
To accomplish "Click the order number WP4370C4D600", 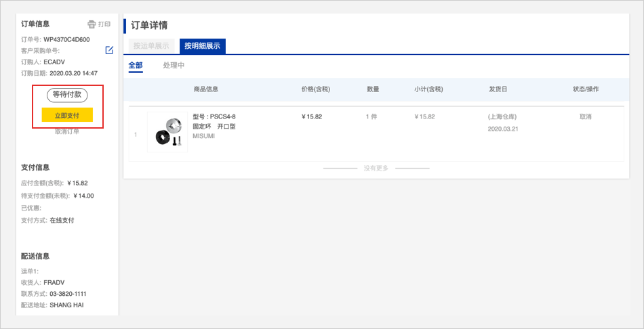I will point(66,39).
